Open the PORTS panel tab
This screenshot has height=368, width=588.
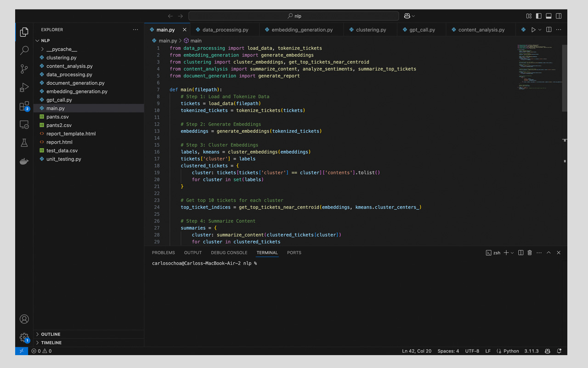coord(294,253)
